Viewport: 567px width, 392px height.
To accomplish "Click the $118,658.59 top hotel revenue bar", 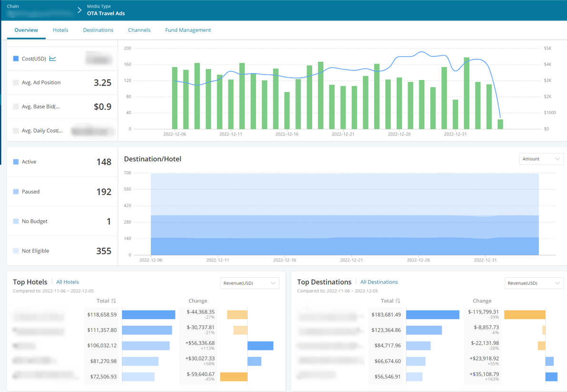I will point(149,314).
